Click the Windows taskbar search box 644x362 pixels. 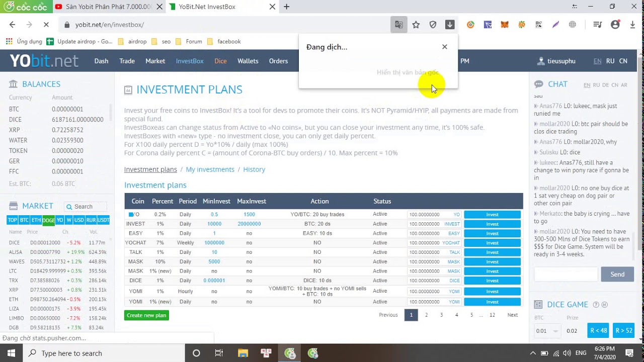(x=104, y=353)
